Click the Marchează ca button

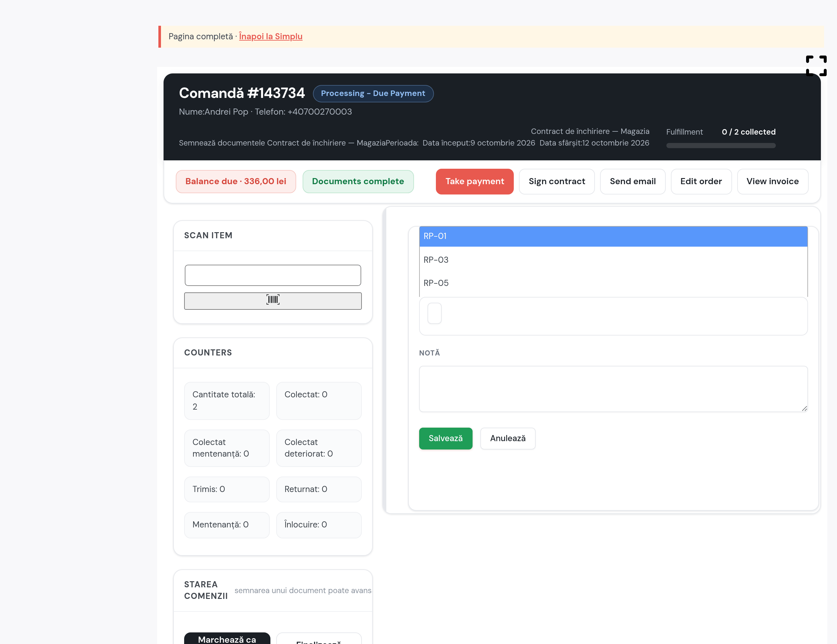click(227, 638)
